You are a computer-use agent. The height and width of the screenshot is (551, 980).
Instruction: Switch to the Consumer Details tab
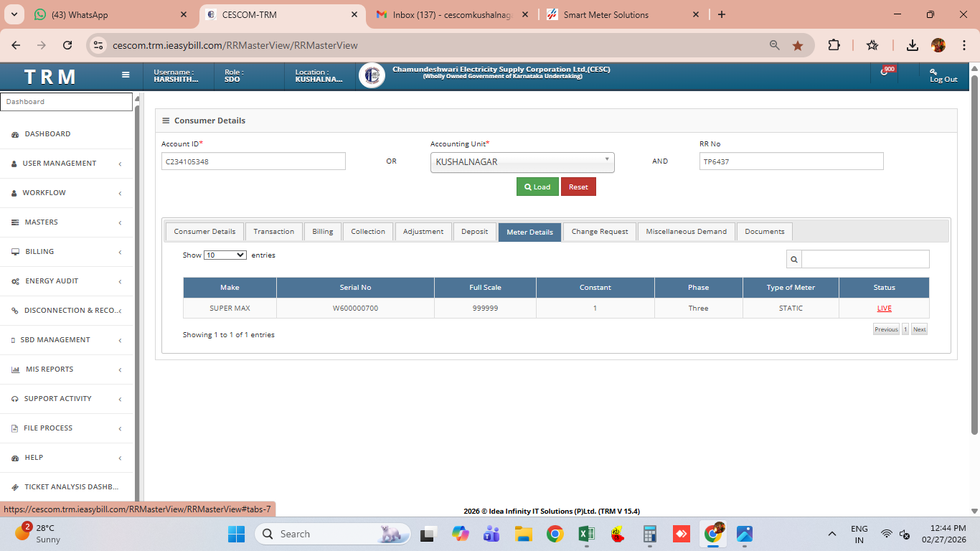coord(204,232)
